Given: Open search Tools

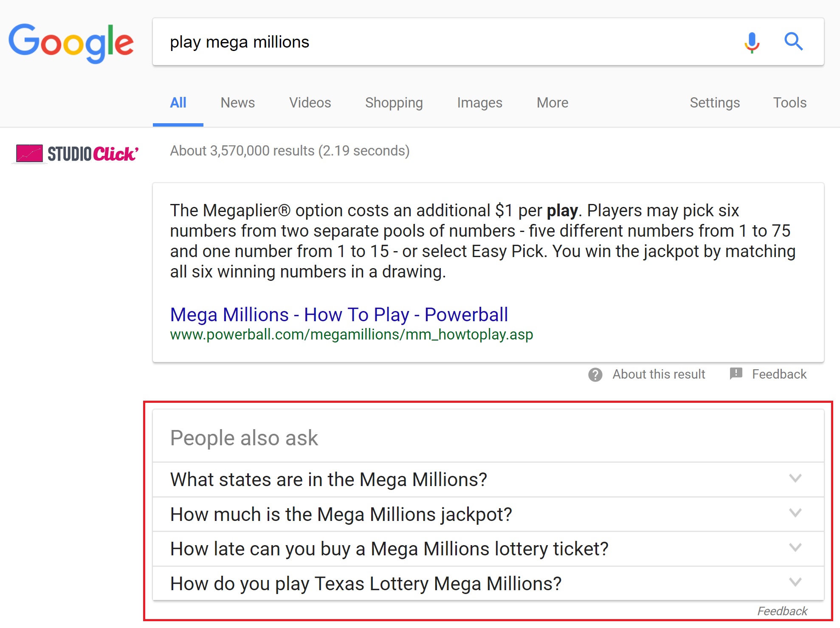Looking at the screenshot, I should (789, 103).
